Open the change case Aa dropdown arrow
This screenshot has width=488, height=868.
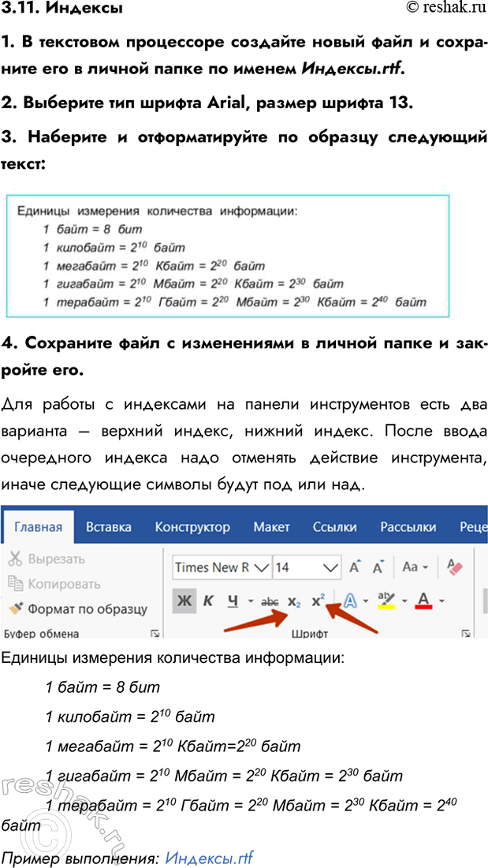(425, 568)
